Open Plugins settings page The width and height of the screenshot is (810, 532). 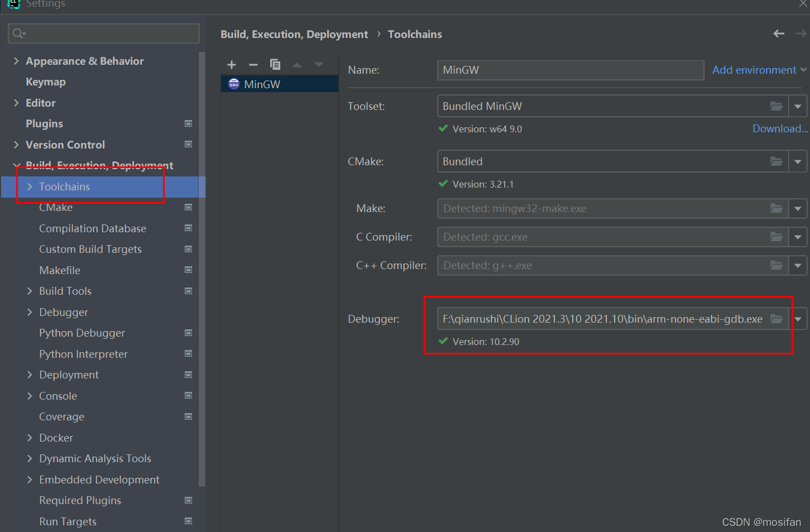coord(44,123)
